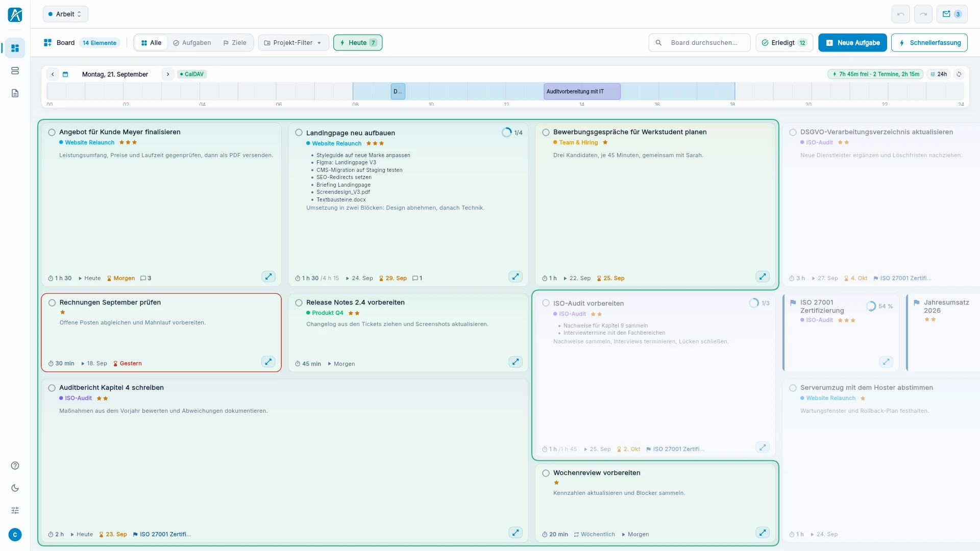Mark Angebot für Kunde Meyer finalisieren done
This screenshot has height=551, width=980.
52,132
